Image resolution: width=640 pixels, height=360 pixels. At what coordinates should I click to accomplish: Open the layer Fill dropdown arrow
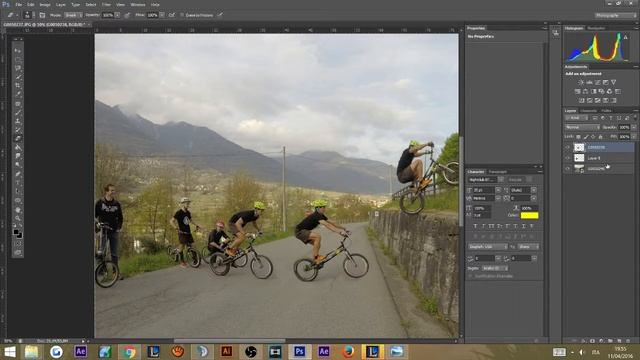(633, 137)
